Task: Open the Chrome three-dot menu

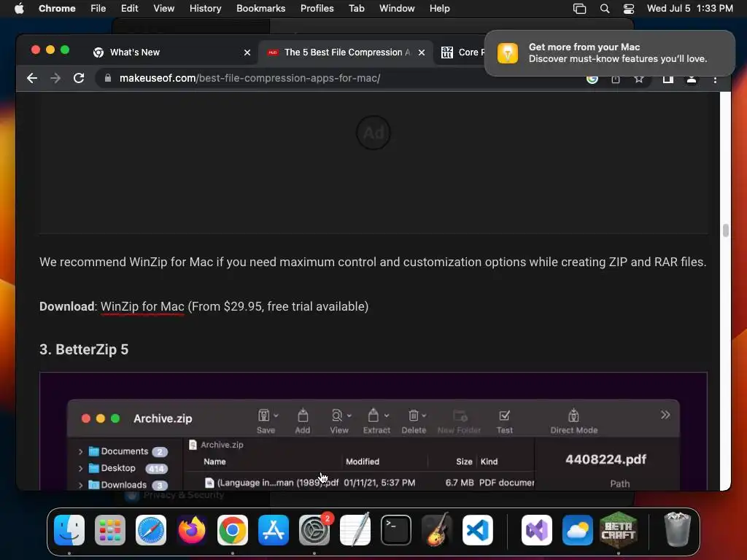Action: click(x=715, y=79)
